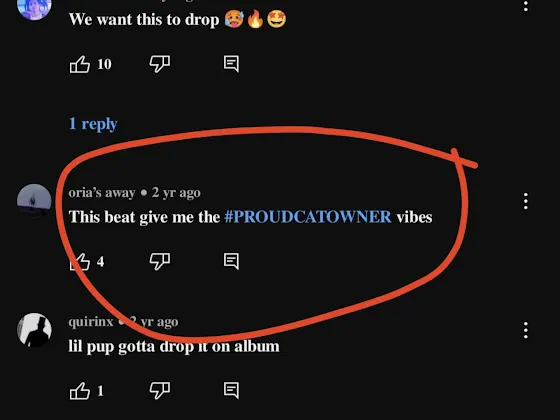Reply to the "We want this to drop" comment
The image size is (560, 420).
click(231, 64)
